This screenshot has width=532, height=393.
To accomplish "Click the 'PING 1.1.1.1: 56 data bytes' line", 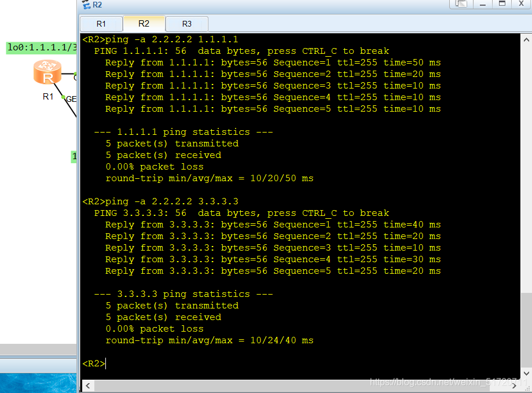I will tap(241, 51).
